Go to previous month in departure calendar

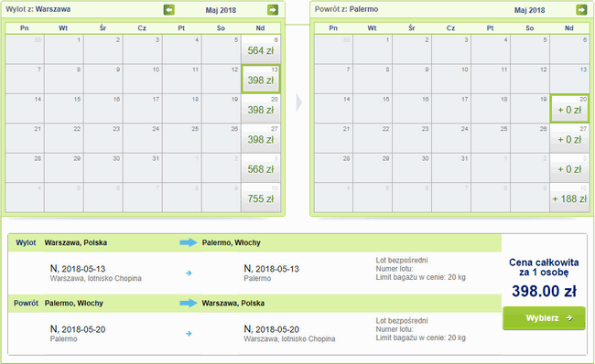tap(168, 10)
